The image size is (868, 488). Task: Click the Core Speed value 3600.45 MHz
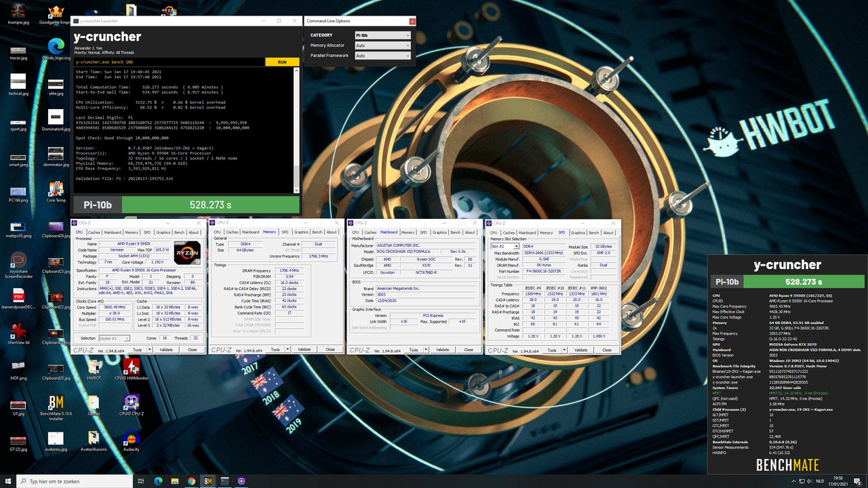116,306
